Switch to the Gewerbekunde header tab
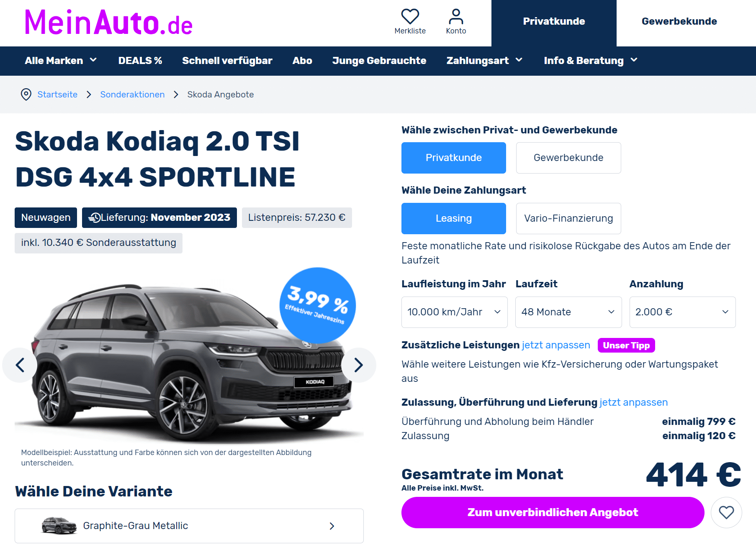The image size is (756, 555). pos(679,21)
